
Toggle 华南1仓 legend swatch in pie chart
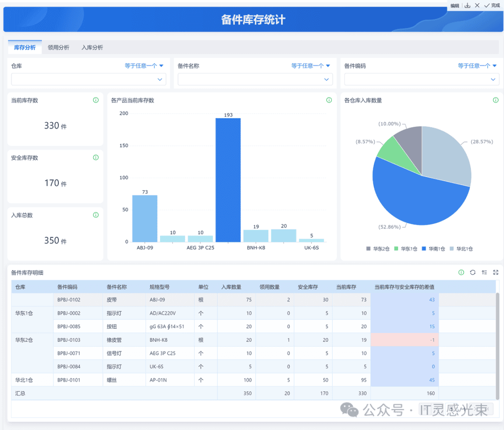tap(424, 249)
